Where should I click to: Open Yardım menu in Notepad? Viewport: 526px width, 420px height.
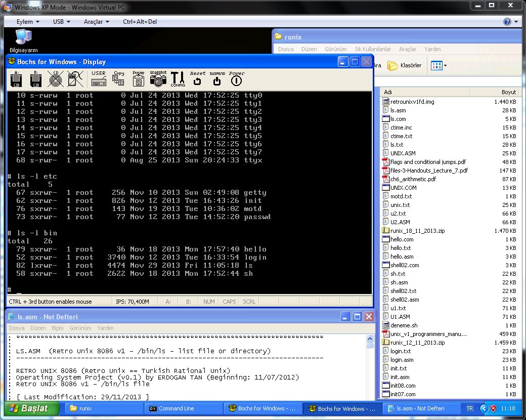(x=105, y=328)
